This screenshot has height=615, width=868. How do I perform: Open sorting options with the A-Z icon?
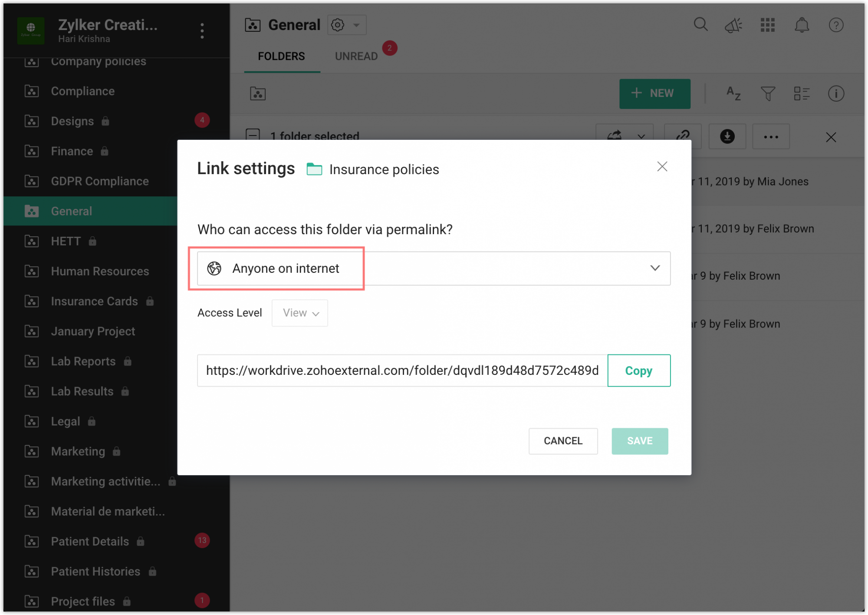pyautogui.click(x=733, y=93)
